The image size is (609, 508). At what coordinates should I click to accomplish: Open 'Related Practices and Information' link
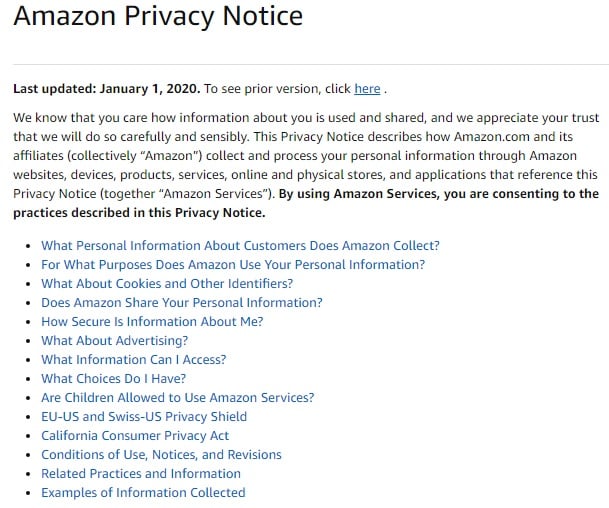tap(141, 474)
